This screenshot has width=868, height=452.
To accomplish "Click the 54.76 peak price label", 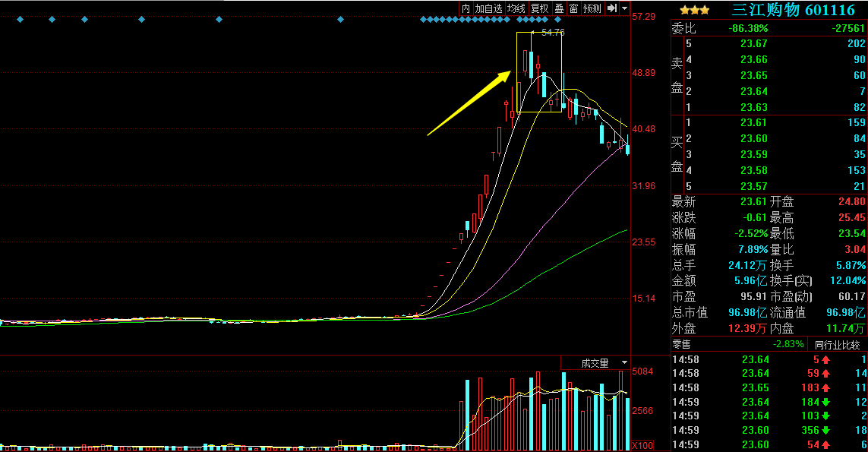I will pos(553,33).
